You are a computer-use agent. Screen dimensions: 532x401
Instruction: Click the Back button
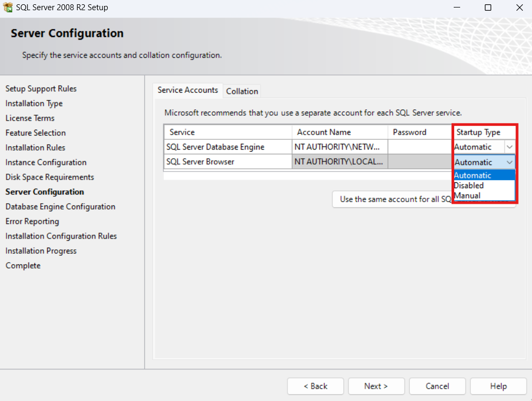[315, 386]
